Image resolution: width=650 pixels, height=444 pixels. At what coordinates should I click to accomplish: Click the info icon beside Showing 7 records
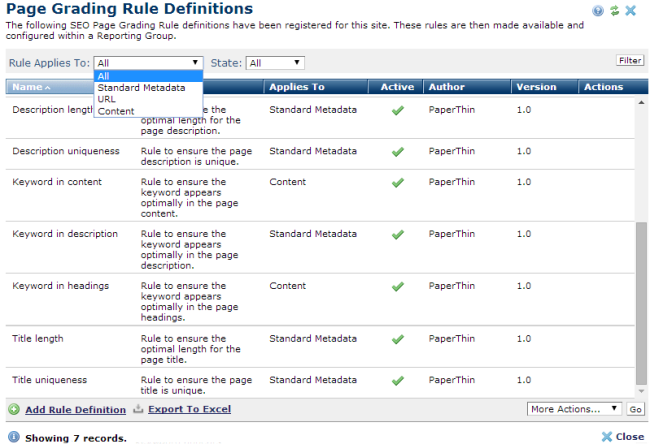(13, 437)
